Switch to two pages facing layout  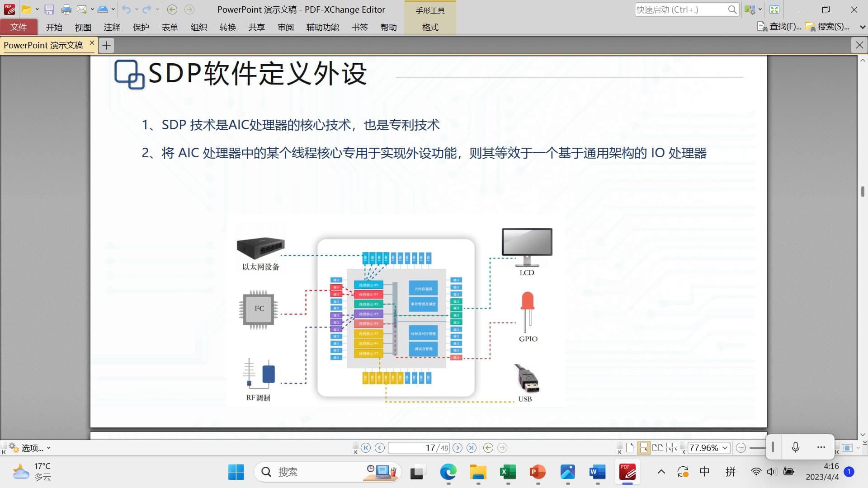[x=657, y=448]
